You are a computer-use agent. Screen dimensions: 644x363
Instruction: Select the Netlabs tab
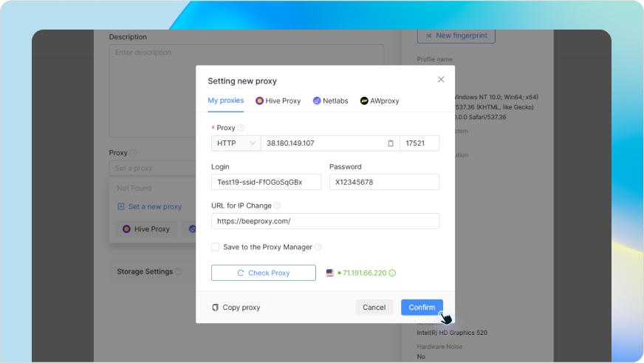pyautogui.click(x=330, y=101)
